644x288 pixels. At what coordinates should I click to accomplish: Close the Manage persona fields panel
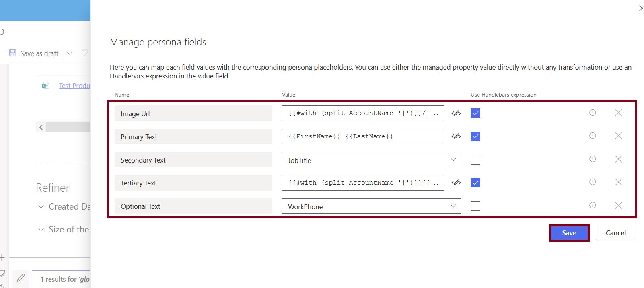point(641,8)
